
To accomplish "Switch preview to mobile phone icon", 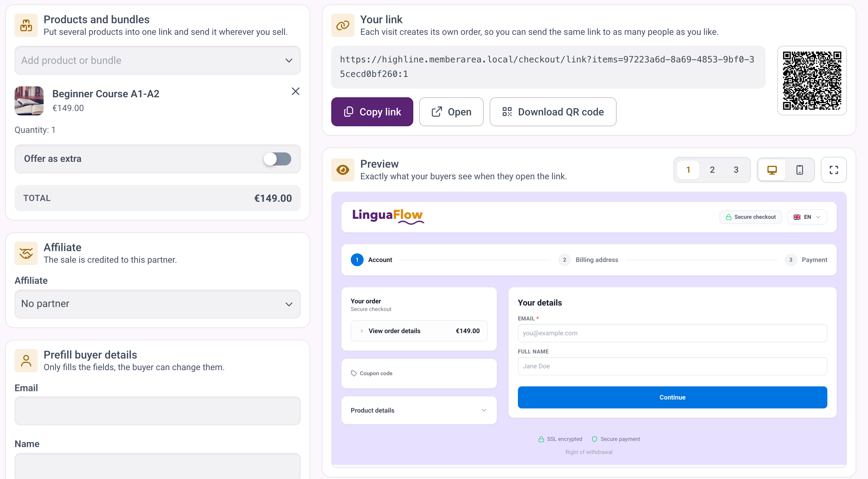I will click(x=799, y=170).
